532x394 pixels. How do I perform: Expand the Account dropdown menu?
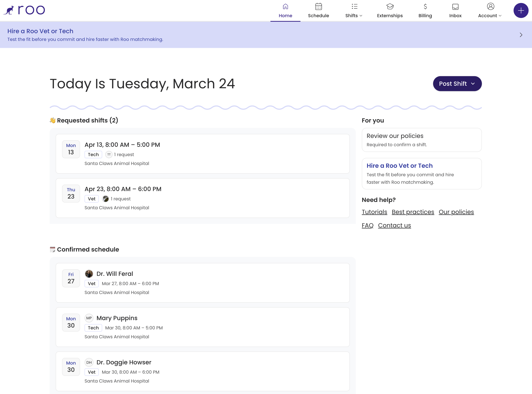tap(490, 11)
